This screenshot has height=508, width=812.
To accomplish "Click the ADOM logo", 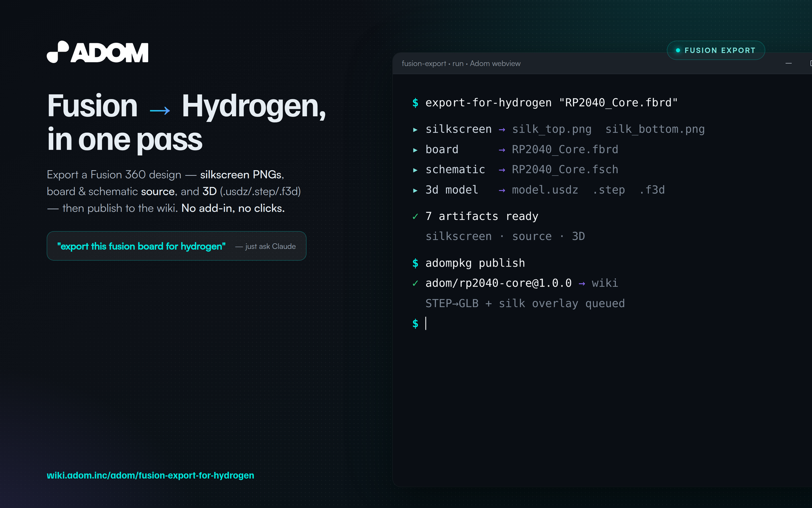I will tap(97, 52).
